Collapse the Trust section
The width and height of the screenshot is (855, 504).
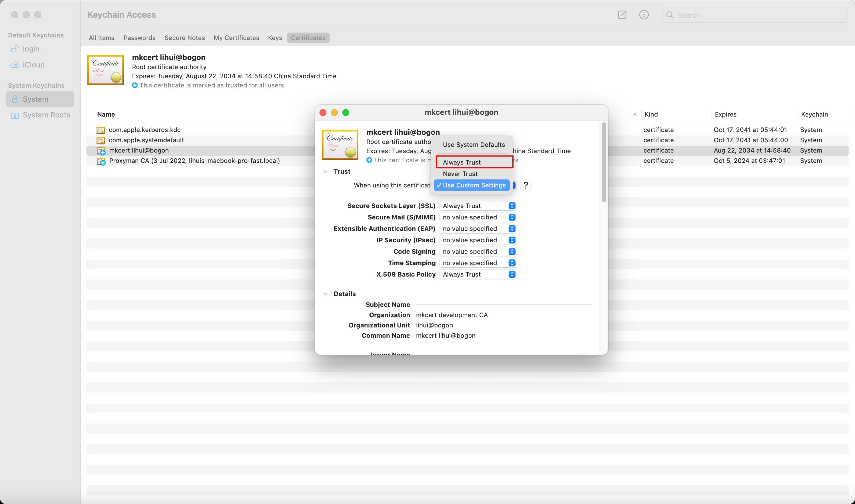325,171
